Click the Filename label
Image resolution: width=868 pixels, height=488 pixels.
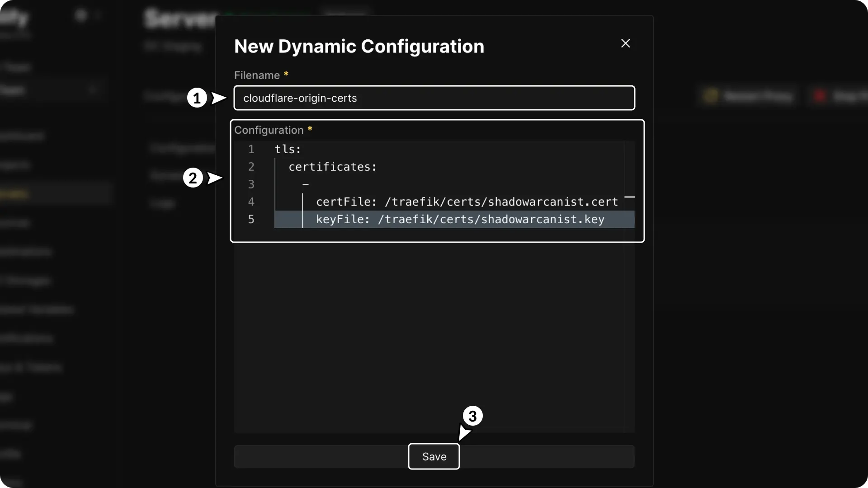click(x=257, y=75)
